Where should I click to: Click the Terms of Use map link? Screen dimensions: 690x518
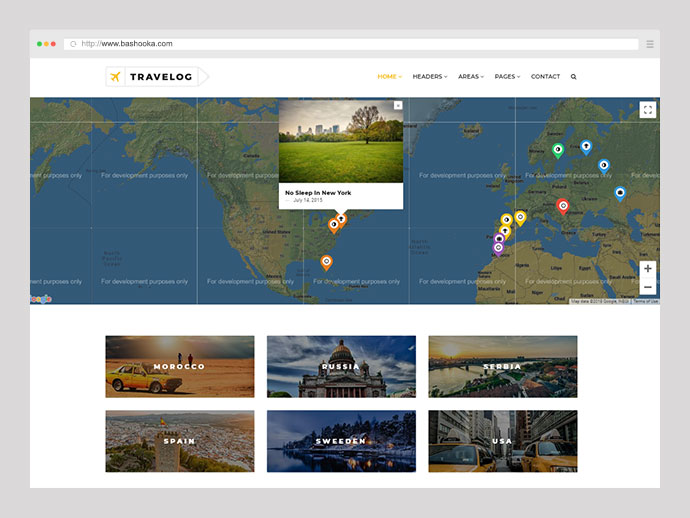[646, 301]
